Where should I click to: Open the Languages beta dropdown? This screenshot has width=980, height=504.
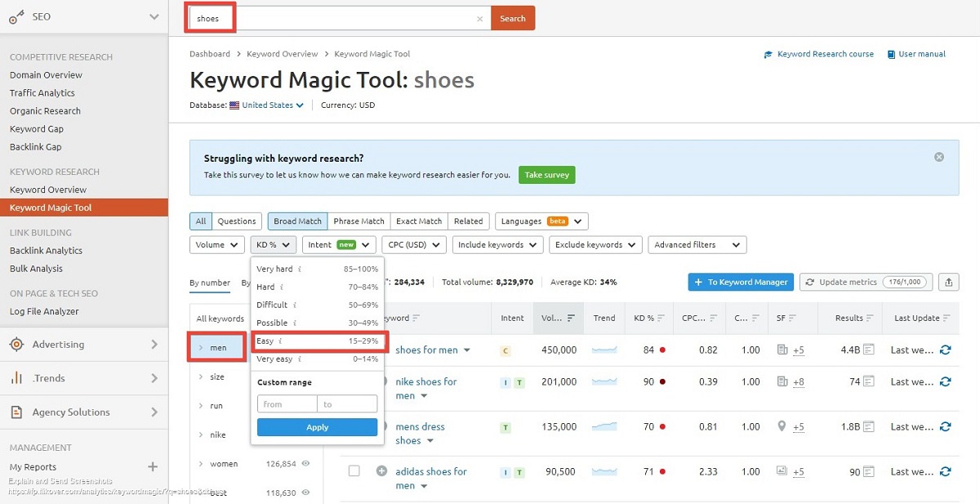(x=541, y=221)
